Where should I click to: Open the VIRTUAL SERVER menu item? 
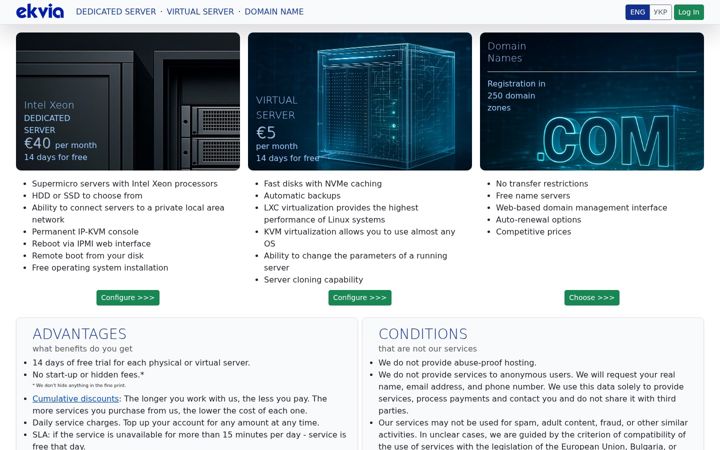coord(200,11)
